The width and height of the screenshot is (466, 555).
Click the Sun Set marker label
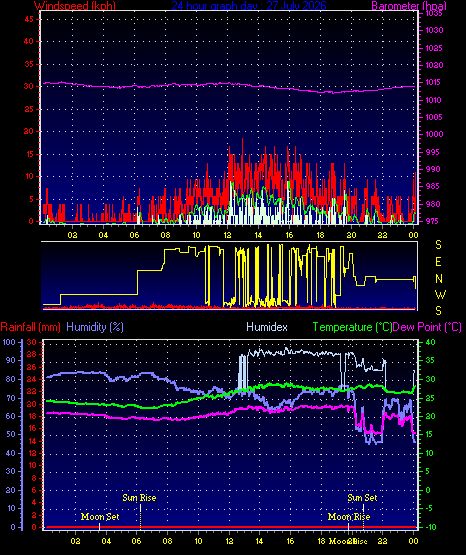(362, 498)
